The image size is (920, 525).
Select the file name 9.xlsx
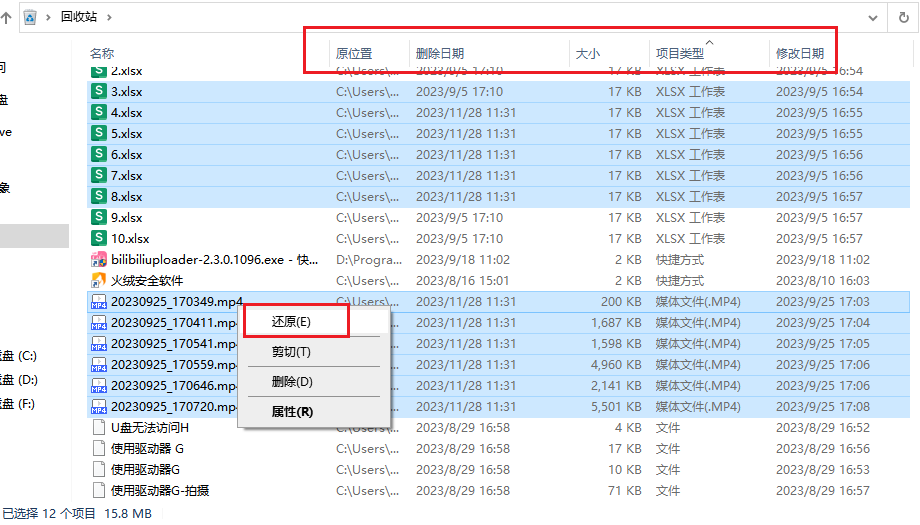pos(127,218)
